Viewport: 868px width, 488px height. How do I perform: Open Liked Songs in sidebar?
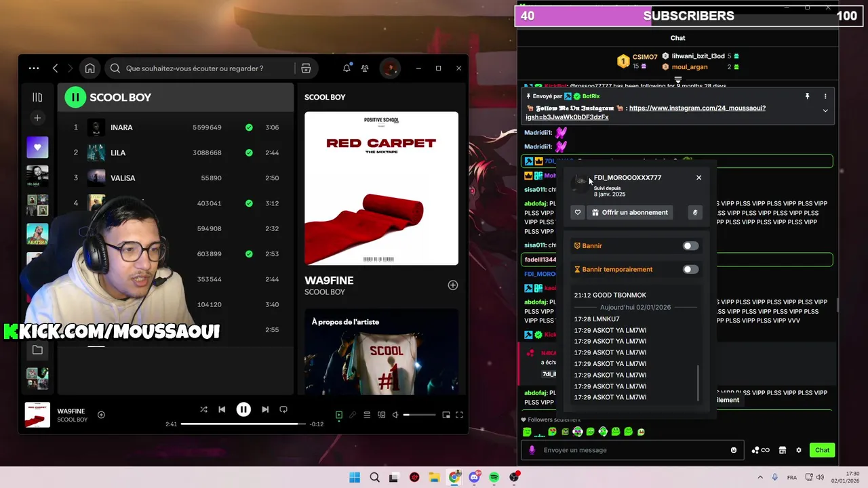coord(37,147)
